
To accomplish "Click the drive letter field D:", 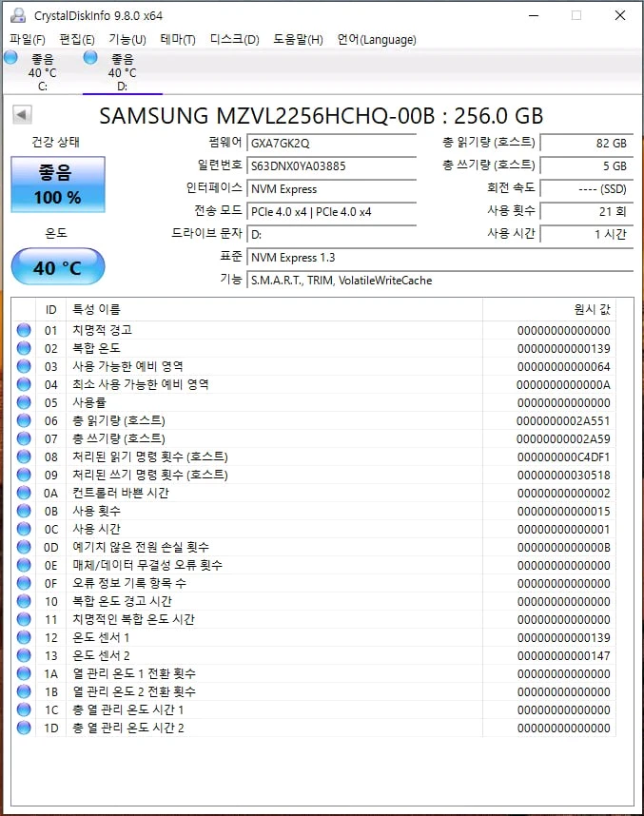I will click(332, 235).
